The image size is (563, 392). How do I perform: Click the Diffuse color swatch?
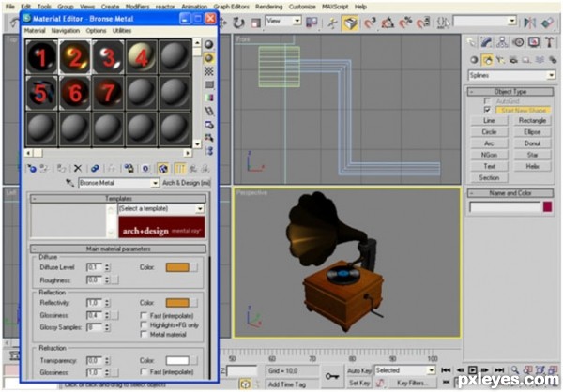[177, 267]
